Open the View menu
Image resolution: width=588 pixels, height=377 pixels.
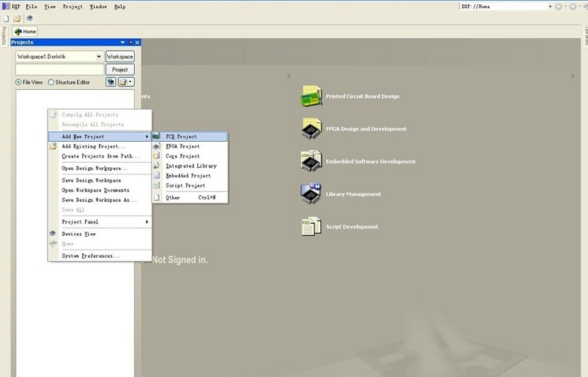(x=50, y=6)
